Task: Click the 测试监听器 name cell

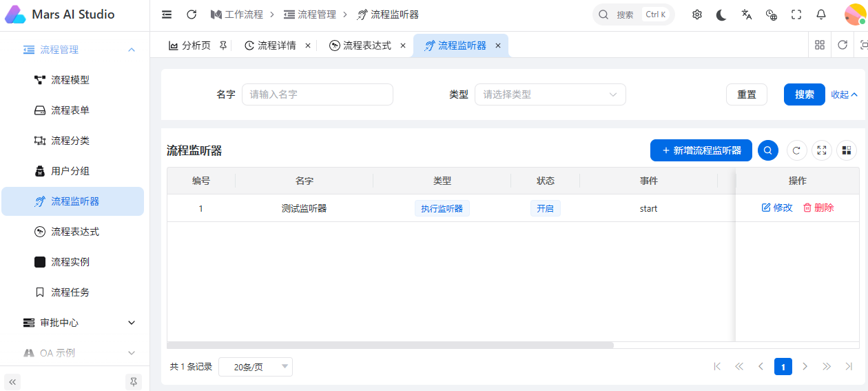Action: click(x=304, y=208)
